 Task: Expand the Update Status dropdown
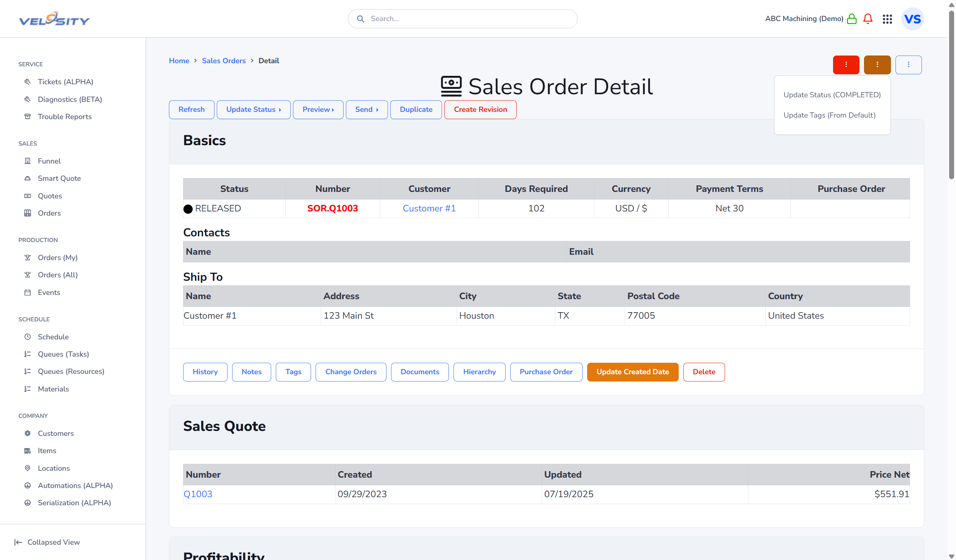click(x=253, y=110)
